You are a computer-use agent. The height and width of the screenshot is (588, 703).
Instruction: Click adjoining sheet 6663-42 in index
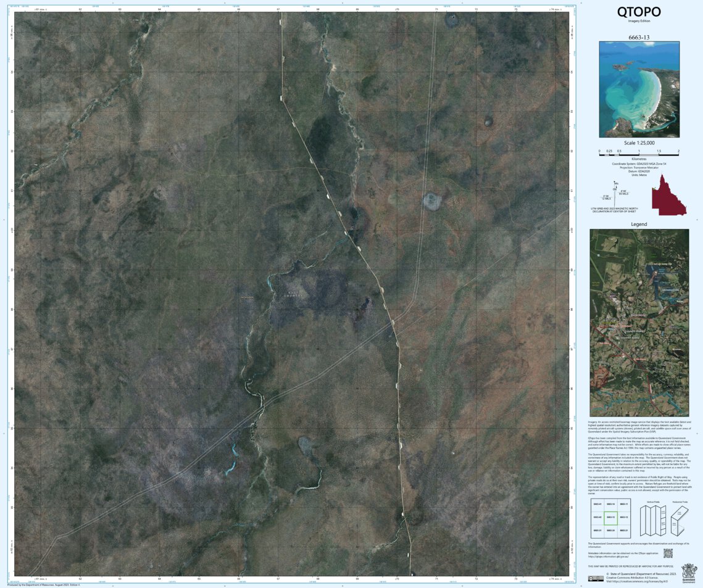coord(597,517)
